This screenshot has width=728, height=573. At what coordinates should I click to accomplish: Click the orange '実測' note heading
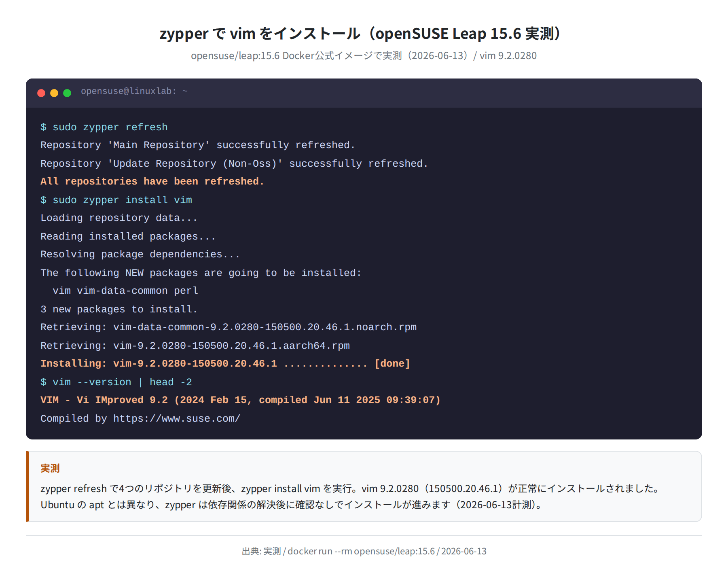[x=50, y=468]
